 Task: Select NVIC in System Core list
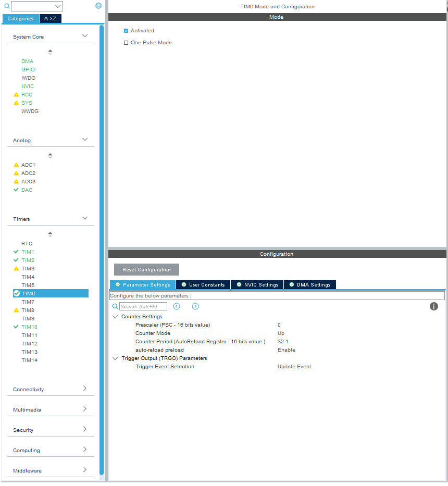click(28, 86)
